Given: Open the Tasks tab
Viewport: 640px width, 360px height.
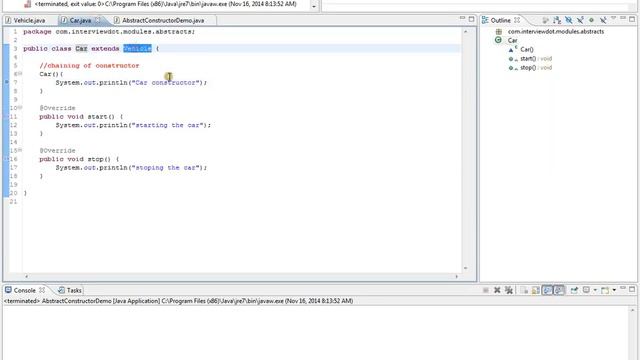Looking at the screenshot, I should 70,290.
